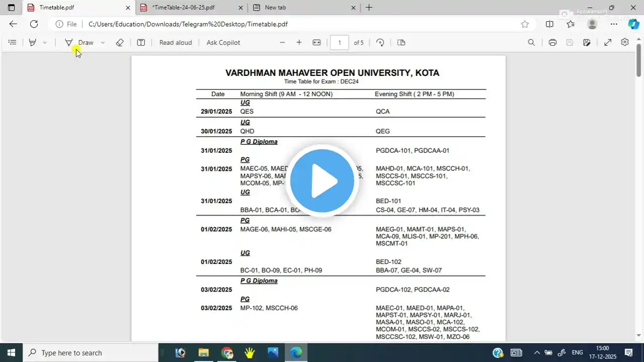Open the Windows Start menu

[12, 352]
